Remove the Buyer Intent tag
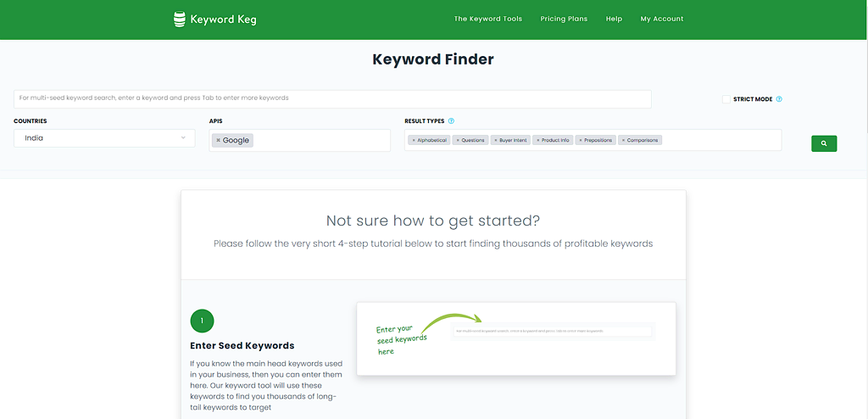868x419 pixels. 496,140
